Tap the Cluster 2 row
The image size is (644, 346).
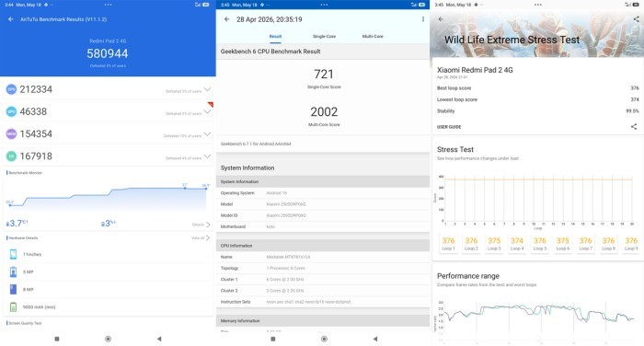pos(323,291)
